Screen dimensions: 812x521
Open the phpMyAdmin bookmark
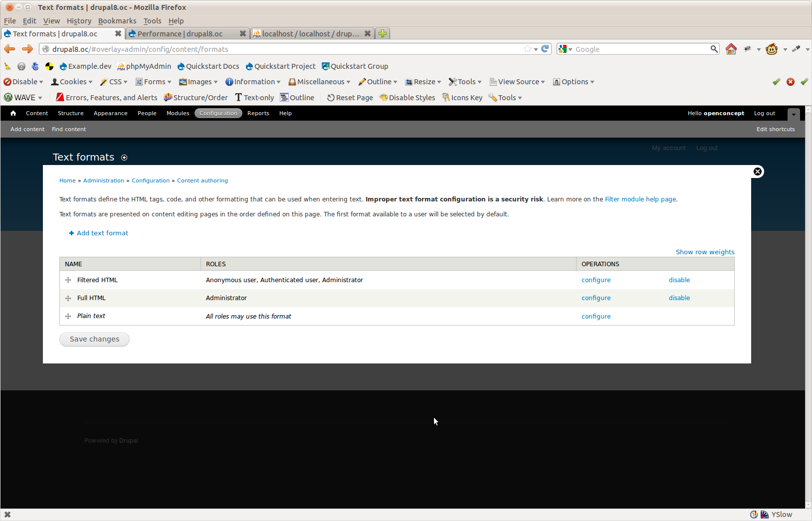pos(144,66)
